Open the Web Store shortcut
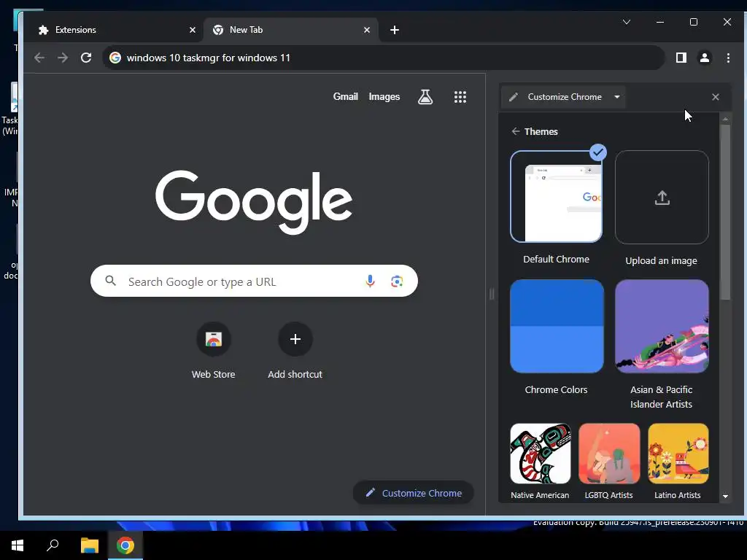747x560 pixels. tap(214, 339)
